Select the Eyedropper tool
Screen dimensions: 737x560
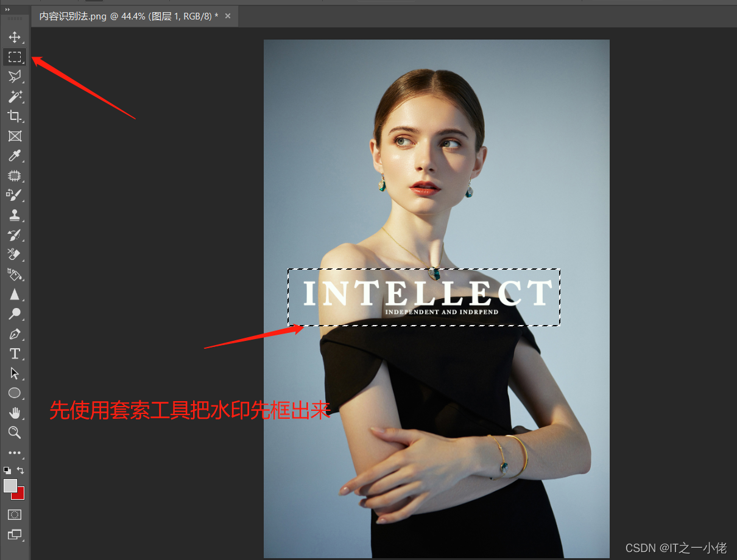click(x=15, y=156)
